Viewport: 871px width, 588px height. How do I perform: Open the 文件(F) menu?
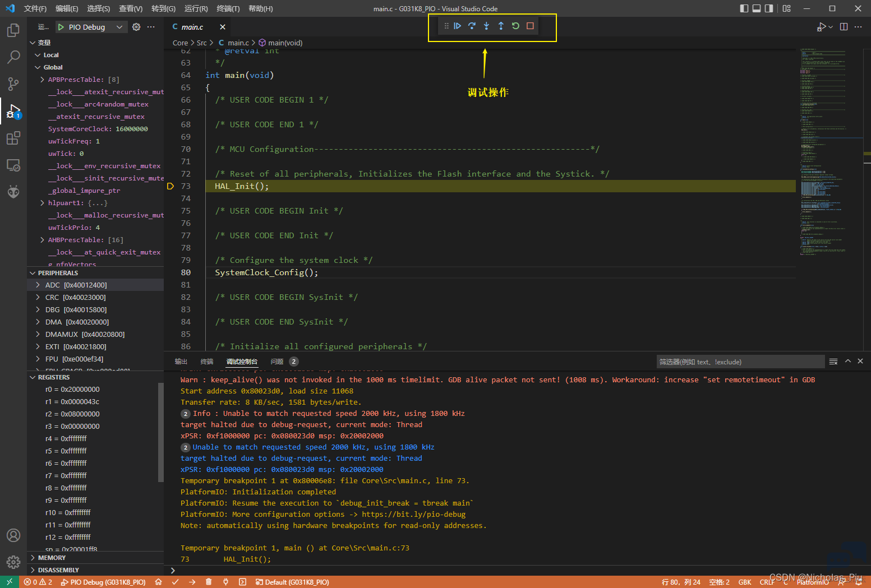click(x=35, y=8)
